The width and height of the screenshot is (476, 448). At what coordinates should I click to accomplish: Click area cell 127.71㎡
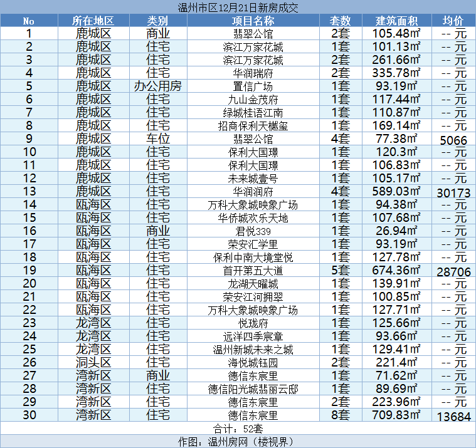(x=396, y=310)
